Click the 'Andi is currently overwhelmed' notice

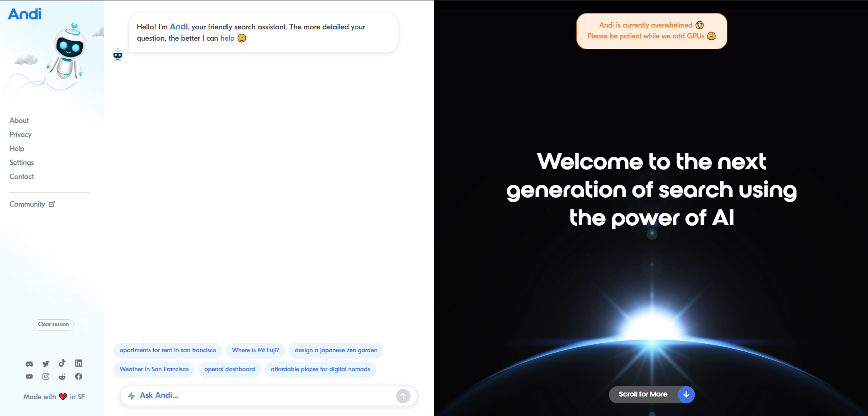click(652, 31)
